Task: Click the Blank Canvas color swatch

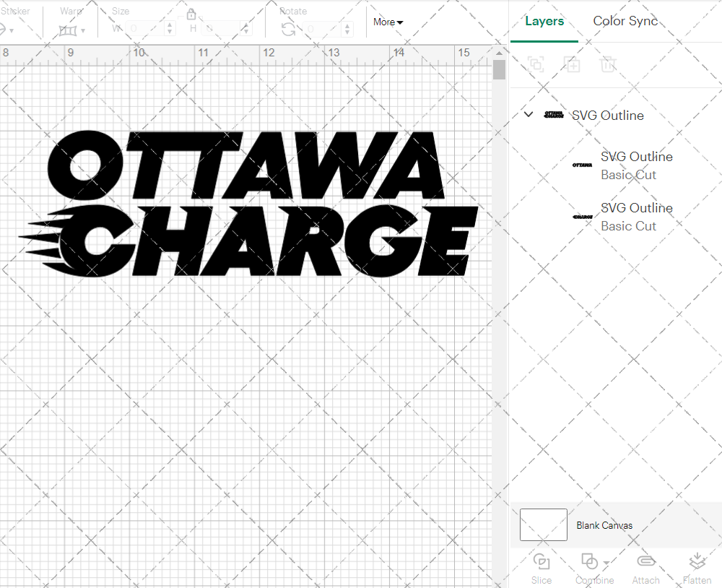Action: [543, 525]
